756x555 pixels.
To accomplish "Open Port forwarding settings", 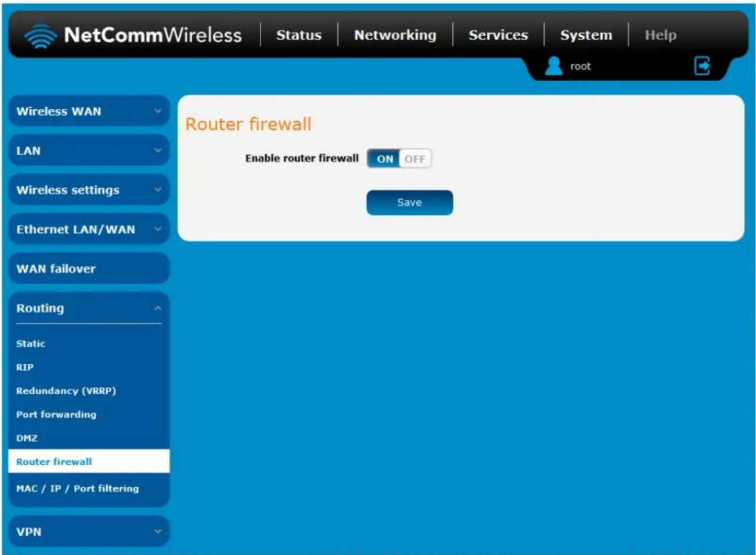I will coord(56,415).
